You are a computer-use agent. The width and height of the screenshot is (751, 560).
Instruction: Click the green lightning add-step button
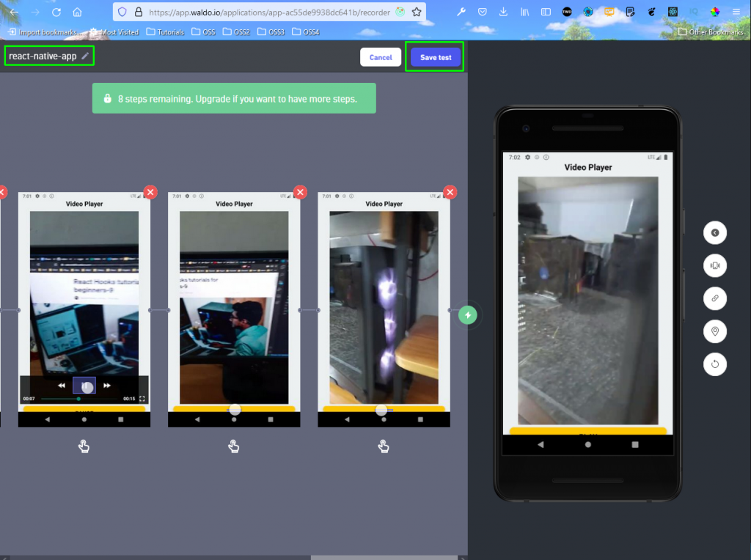coord(468,315)
